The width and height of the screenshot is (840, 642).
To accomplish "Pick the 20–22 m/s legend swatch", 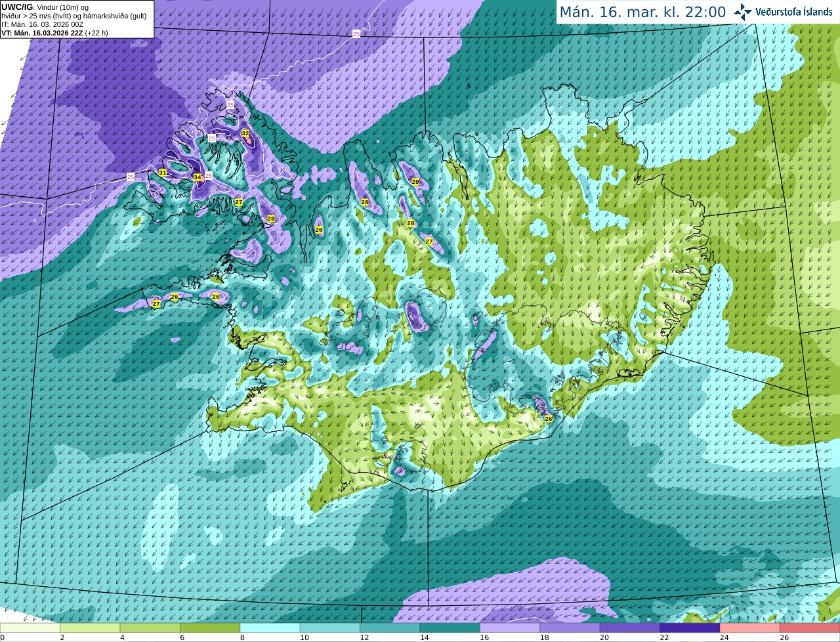I will point(630,628).
